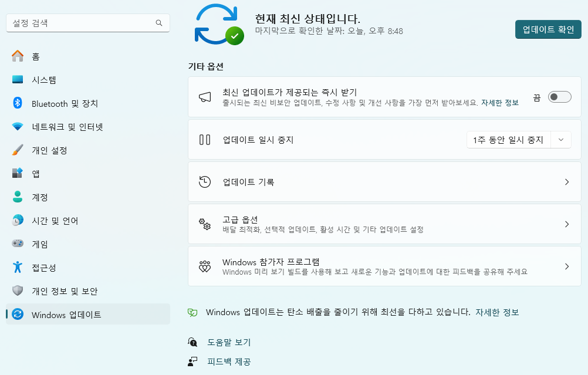588x375 pixels.
Task: Click the person icon for 계정
Action: click(18, 197)
